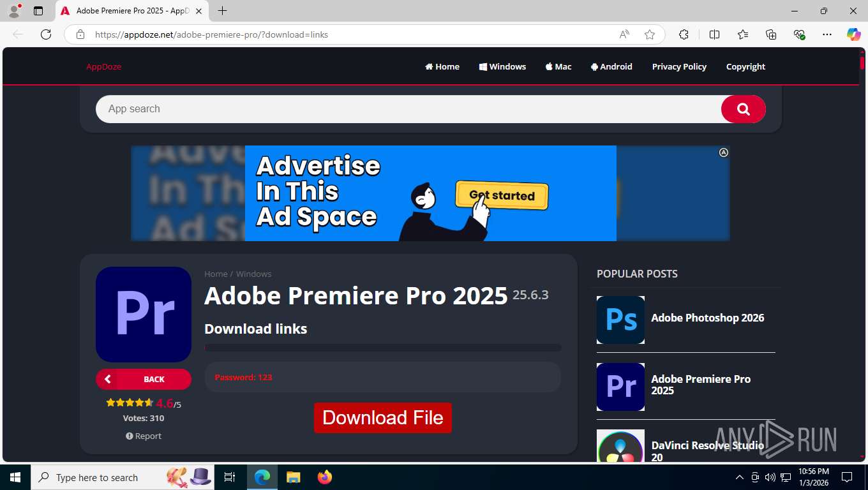
Task: Open the notification center
Action: (847, 477)
